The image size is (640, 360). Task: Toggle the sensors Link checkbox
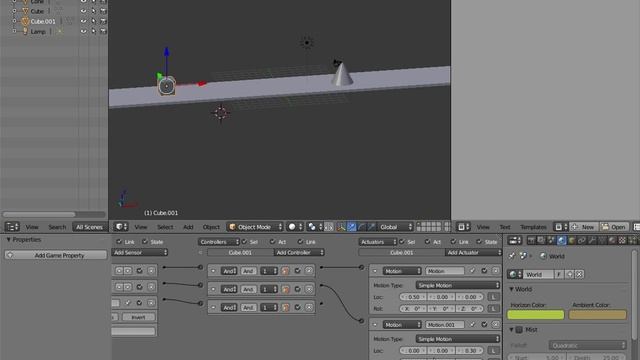[119, 242]
